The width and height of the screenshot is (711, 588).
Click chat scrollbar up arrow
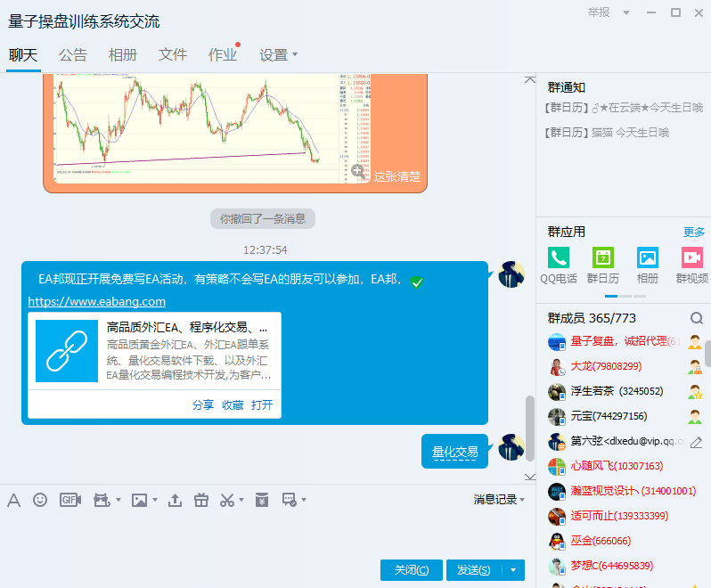tap(529, 80)
